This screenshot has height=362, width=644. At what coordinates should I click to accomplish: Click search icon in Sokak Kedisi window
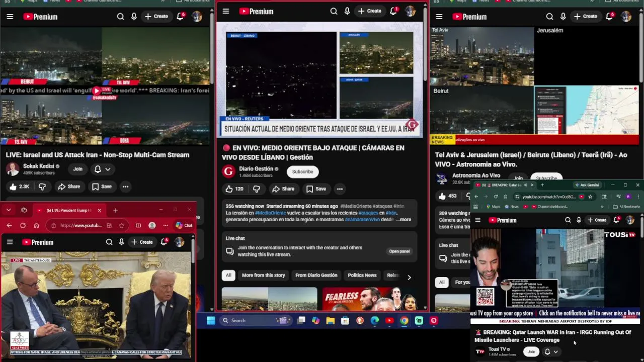pos(120,17)
